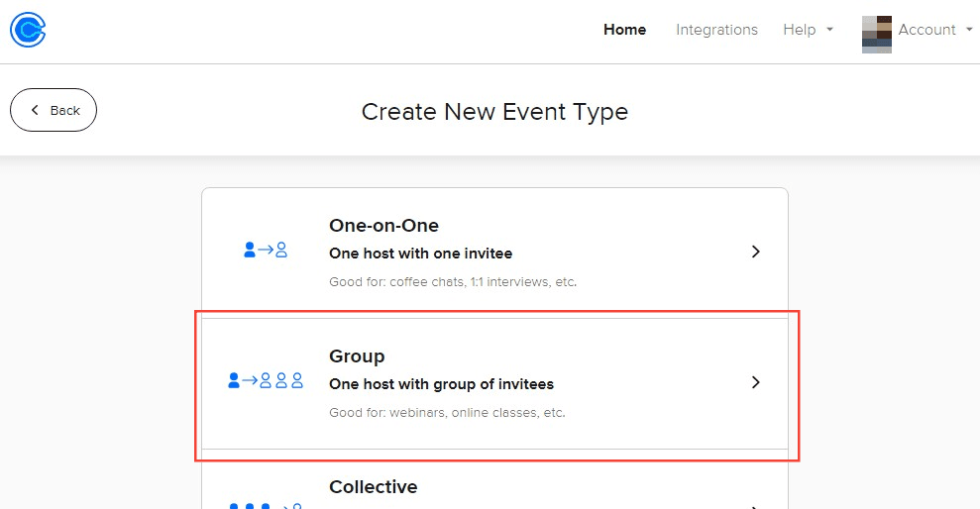
Task: Expand the Help dropdown arrow
Action: (x=830, y=30)
